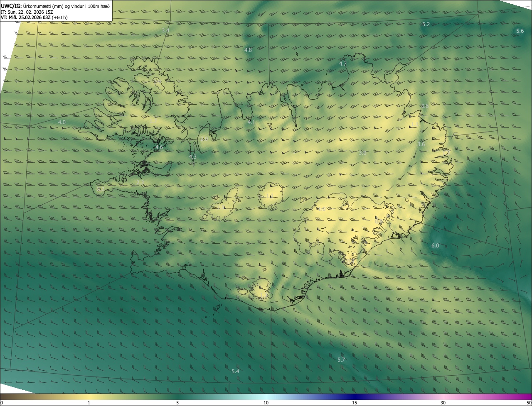This screenshot has width=532, height=406.
Task: Click the 15 tick on the color scale
Action: [x=355, y=403]
